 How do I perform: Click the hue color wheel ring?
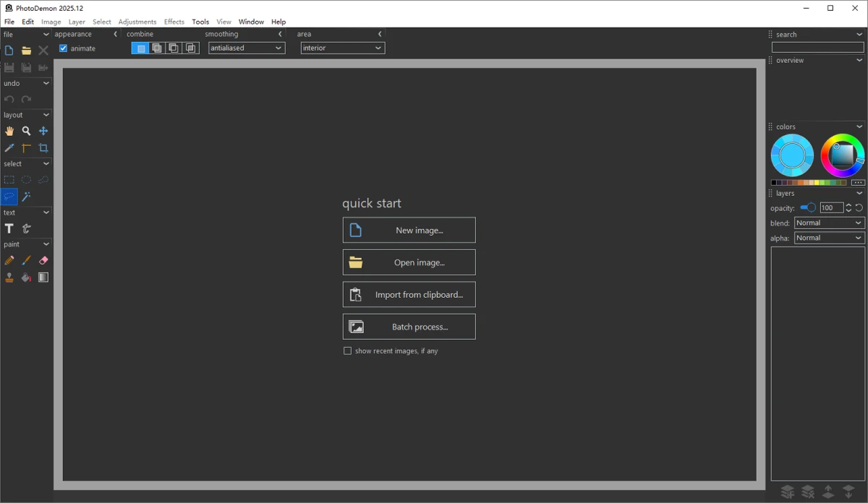click(x=843, y=137)
